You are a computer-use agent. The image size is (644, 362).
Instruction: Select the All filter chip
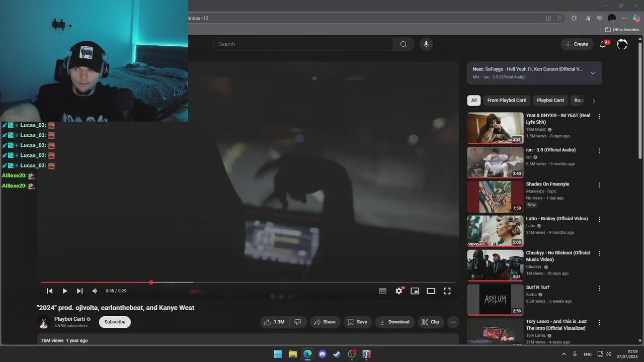[474, 101]
